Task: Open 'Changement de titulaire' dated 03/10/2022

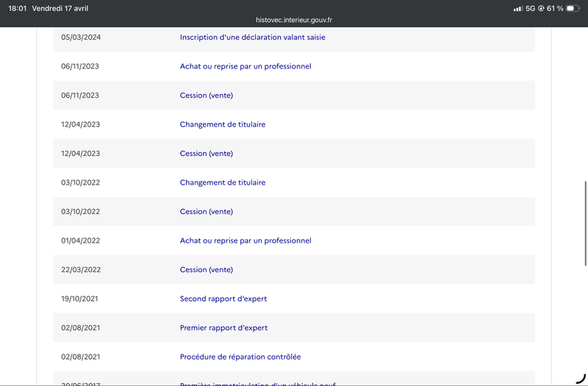Action: coord(223,182)
